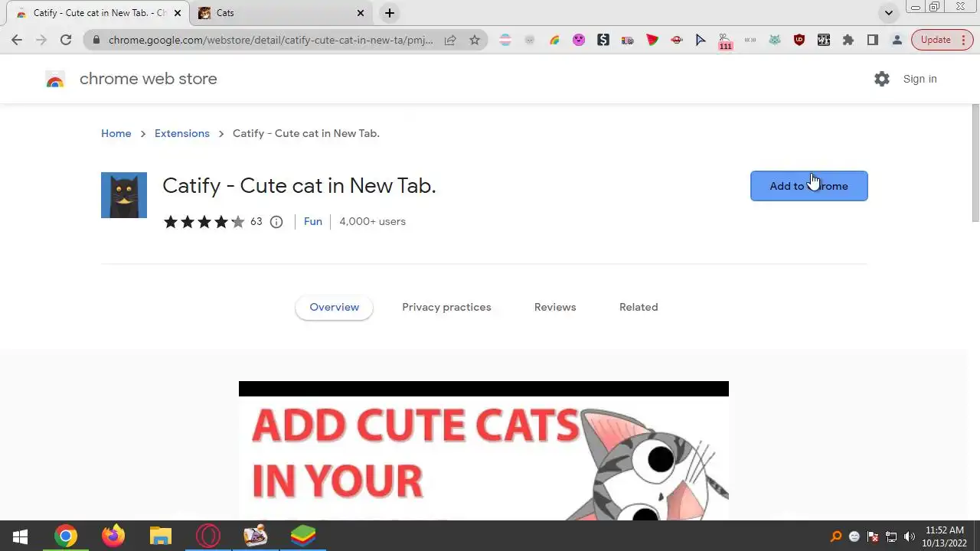
Task: Click the star rating display
Action: (x=204, y=222)
